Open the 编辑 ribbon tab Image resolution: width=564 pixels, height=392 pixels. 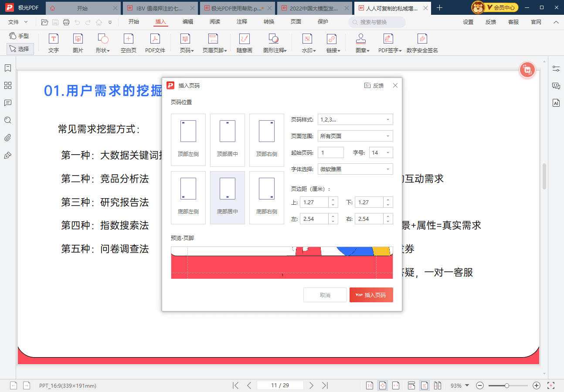pyautogui.click(x=188, y=22)
